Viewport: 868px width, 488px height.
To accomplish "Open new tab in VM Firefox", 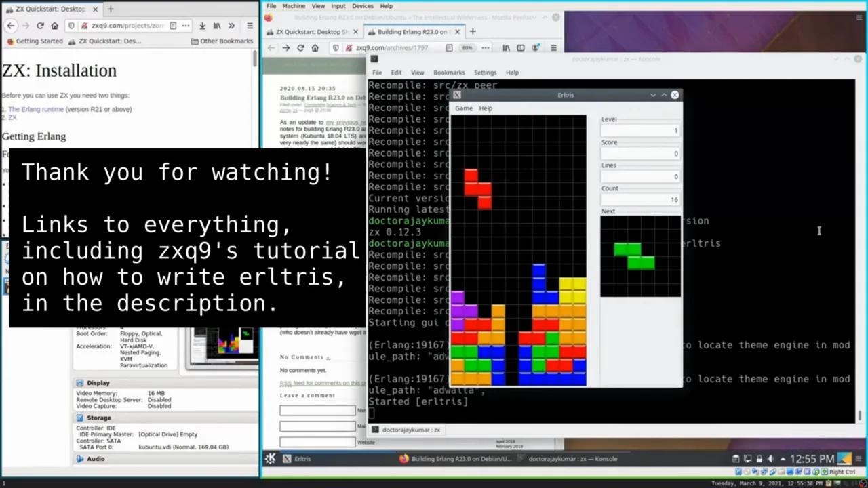I will point(473,31).
